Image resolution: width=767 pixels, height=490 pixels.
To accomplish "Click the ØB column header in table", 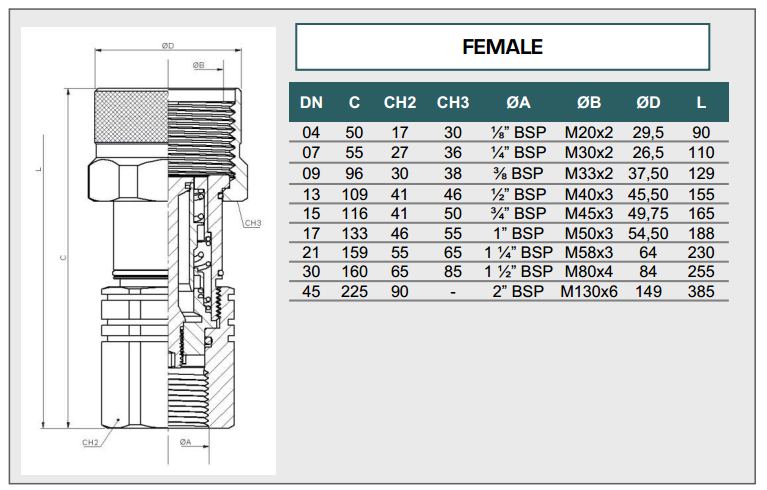I will [589, 102].
